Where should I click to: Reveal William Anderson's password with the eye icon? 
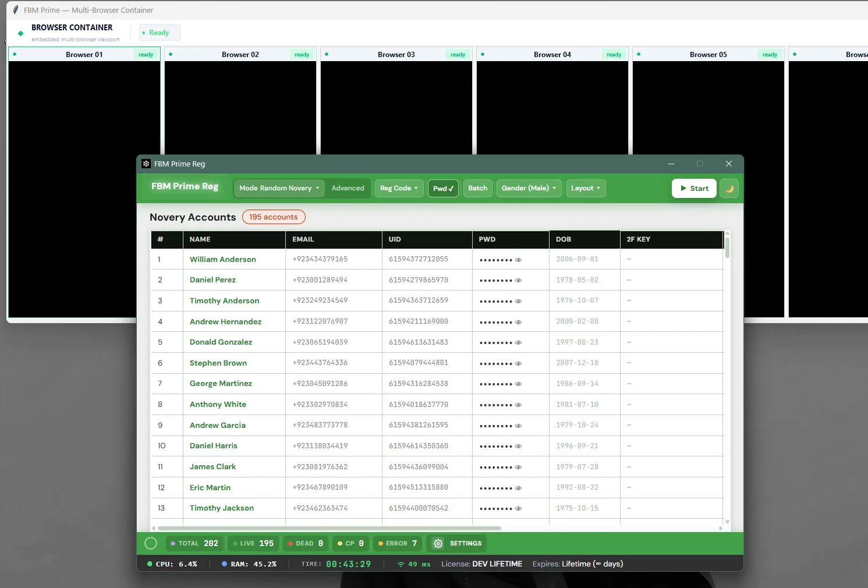click(518, 260)
